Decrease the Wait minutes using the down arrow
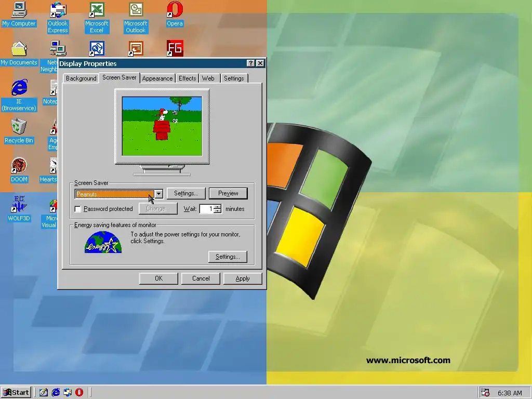Image resolution: width=532 pixels, height=399 pixels. [219, 211]
